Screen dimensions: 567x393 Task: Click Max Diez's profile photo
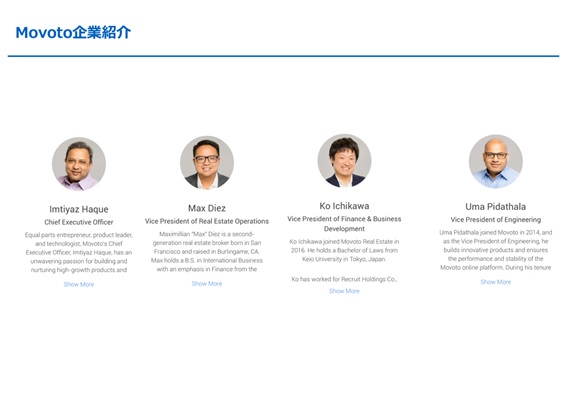[207, 163]
